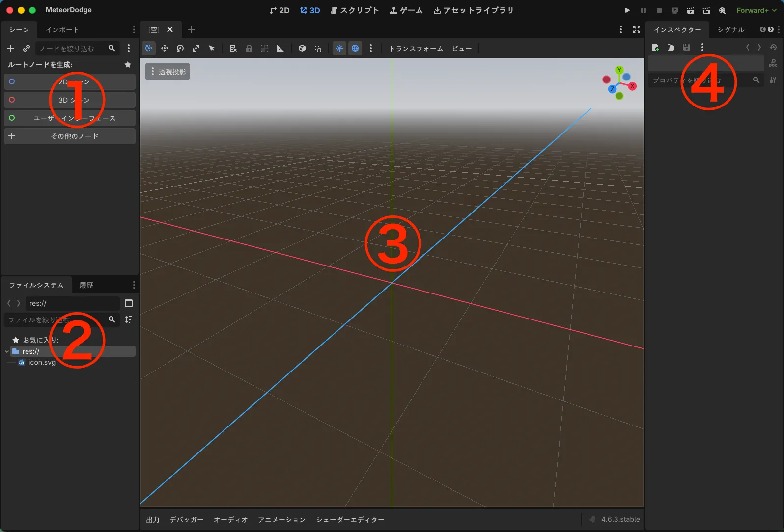Run the project with the play icon
Viewport: 784px width, 532px height.
tap(627, 10)
